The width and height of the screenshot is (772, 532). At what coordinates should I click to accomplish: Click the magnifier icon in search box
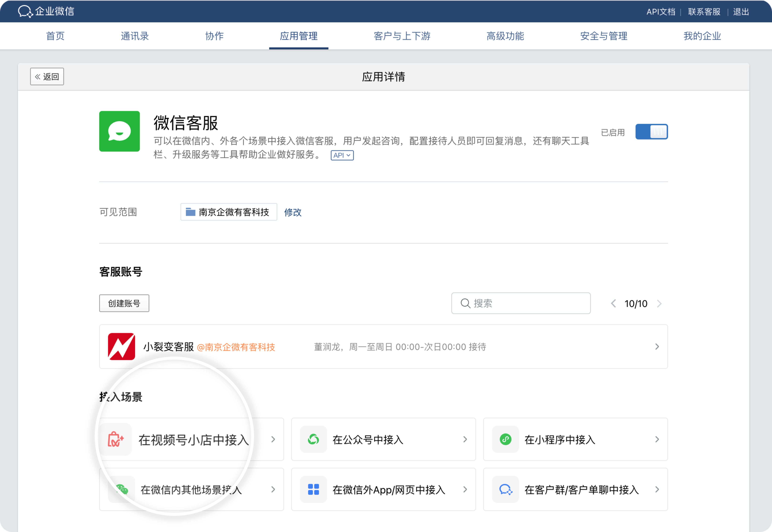[465, 303]
